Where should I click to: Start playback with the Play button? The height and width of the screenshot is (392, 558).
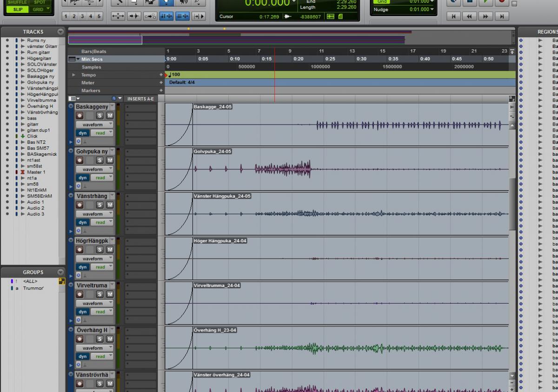[x=485, y=2]
